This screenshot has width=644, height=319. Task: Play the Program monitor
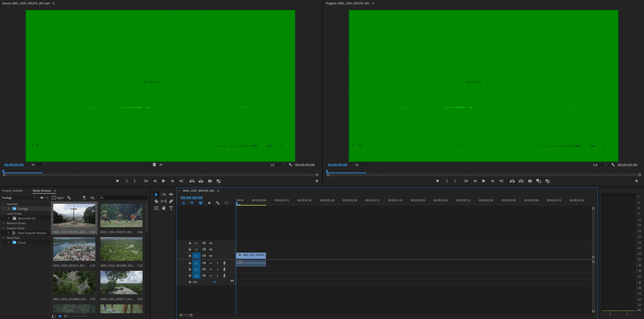point(484,181)
